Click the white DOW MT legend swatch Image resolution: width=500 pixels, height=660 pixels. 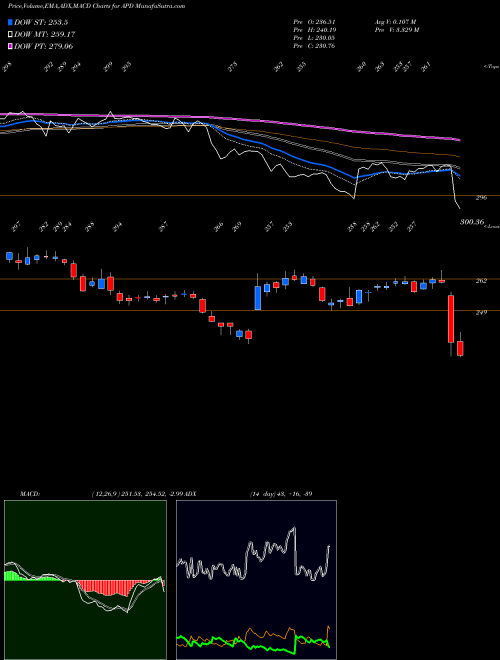(x=10, y=34)
